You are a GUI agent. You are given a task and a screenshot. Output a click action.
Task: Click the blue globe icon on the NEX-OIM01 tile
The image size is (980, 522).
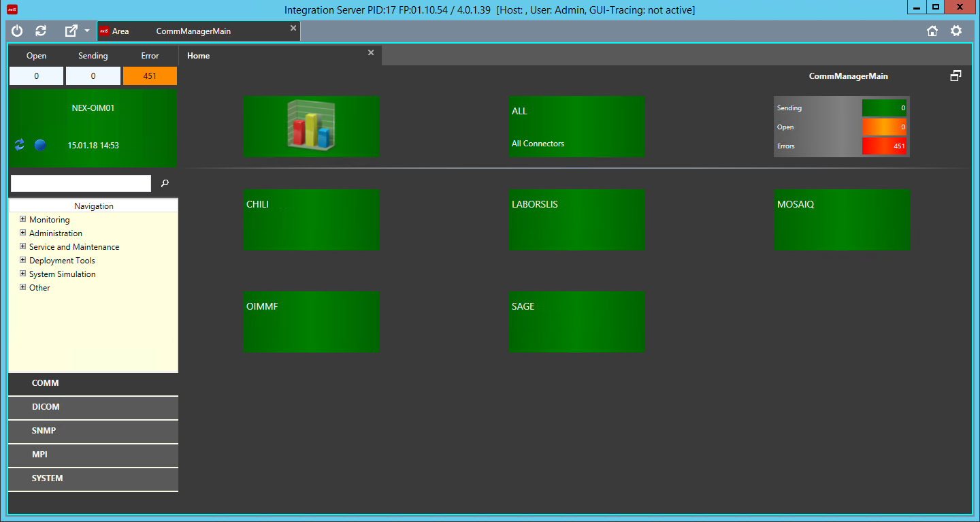40,144
